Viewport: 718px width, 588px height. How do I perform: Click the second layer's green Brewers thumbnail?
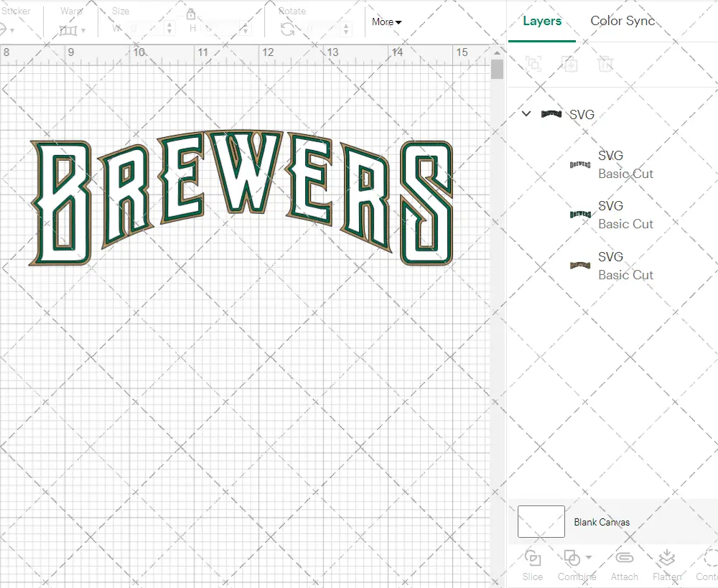[x=580, y=215]
